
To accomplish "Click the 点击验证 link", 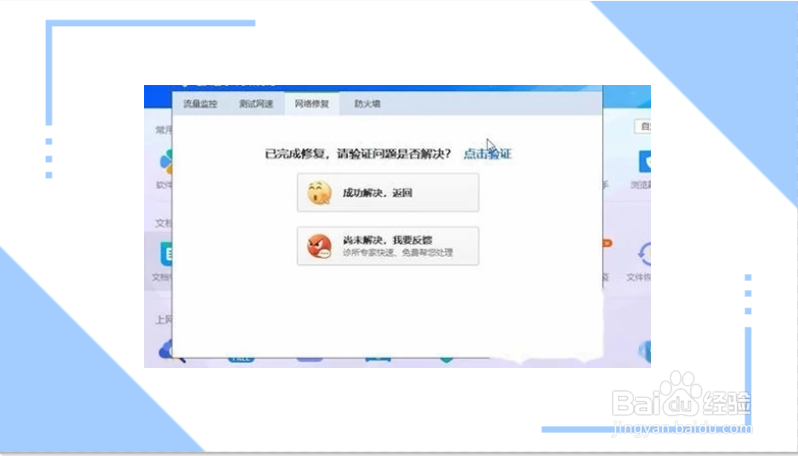I will point(487,154).
